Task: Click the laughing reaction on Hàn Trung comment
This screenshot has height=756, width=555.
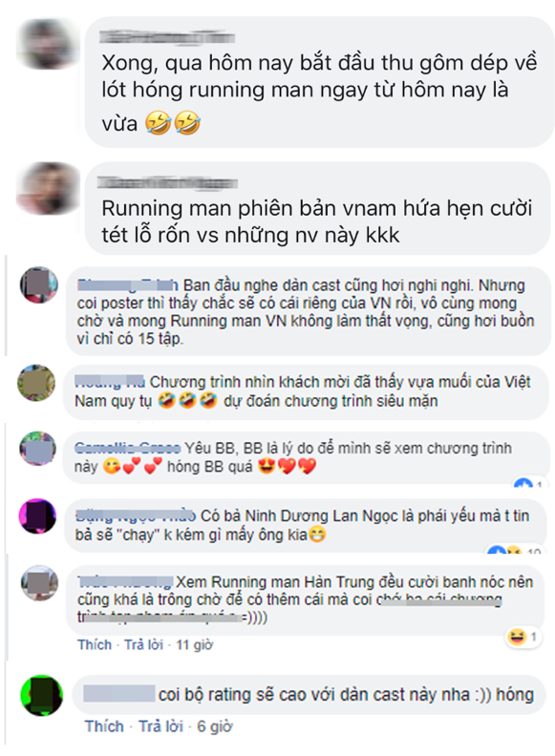Action: (523, 637)
